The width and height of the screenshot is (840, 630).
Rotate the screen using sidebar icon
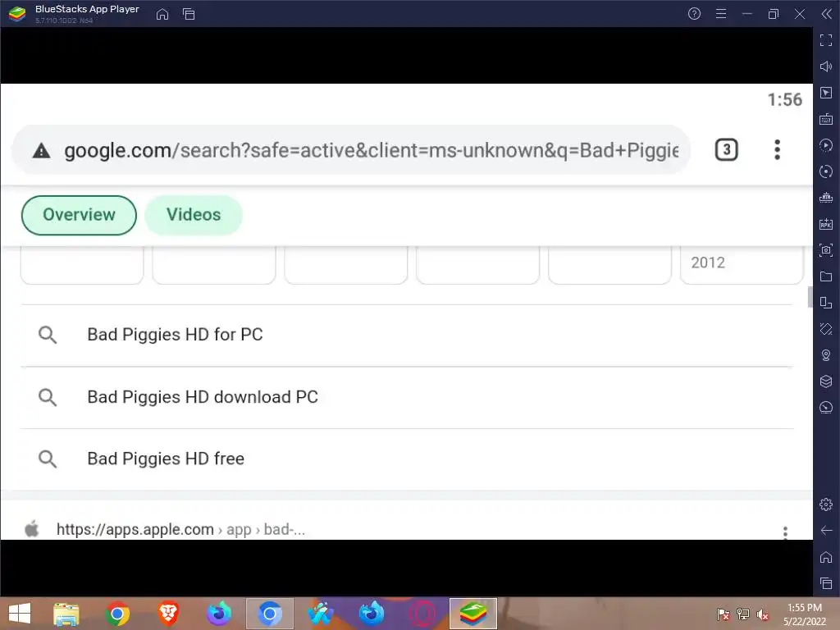[826, 329]
